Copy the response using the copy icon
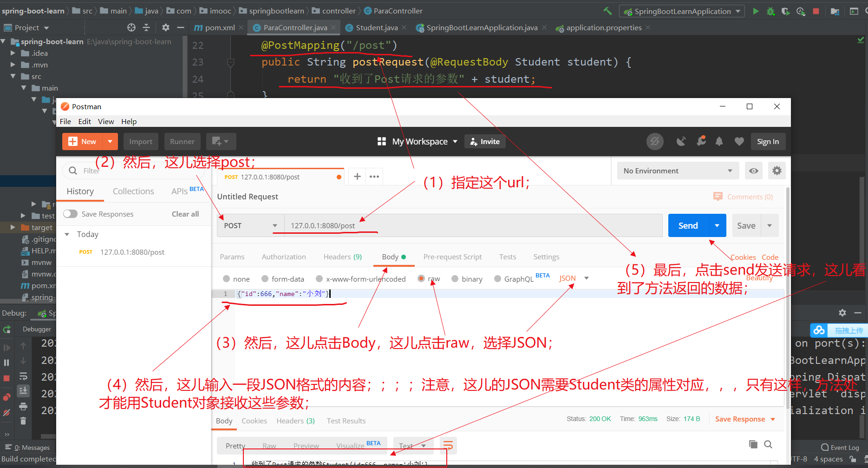The image size is (868, 468). [x=753, y=444]
